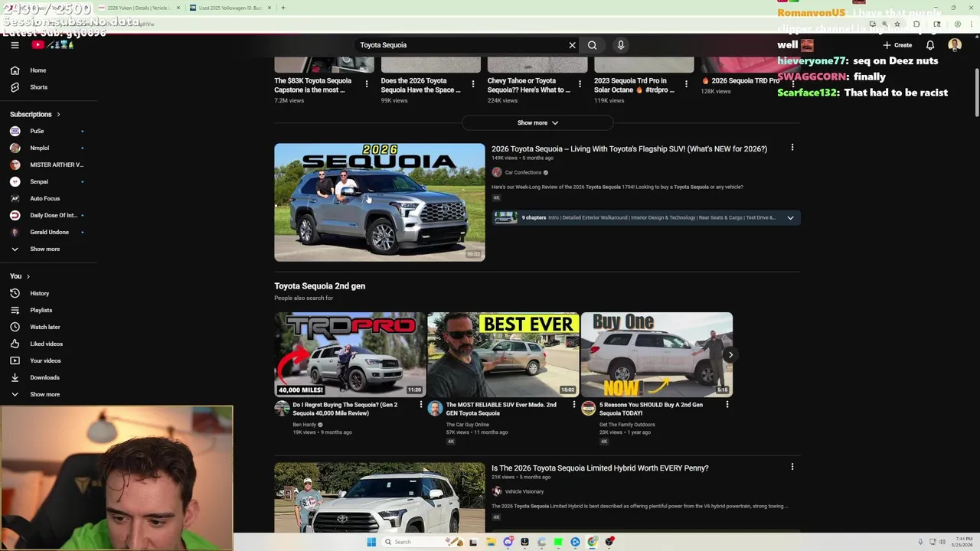
Task: Open Gerald Undone subscription channel
Action: pos(48,232)
